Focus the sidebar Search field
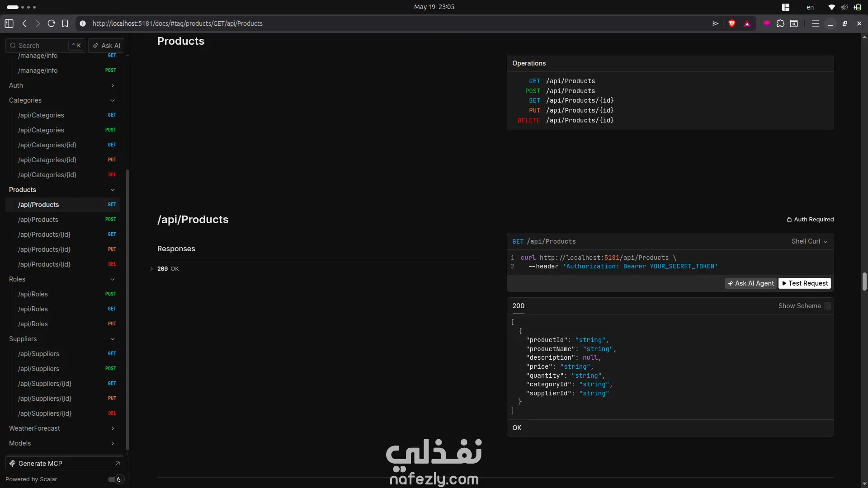The image size is (868, 488). (45, 46)
